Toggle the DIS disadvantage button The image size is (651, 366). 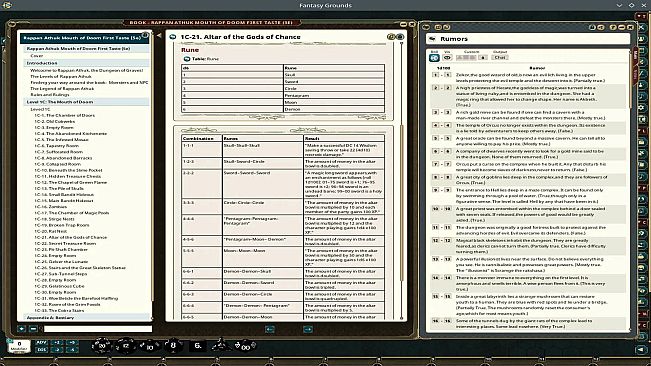42,350
